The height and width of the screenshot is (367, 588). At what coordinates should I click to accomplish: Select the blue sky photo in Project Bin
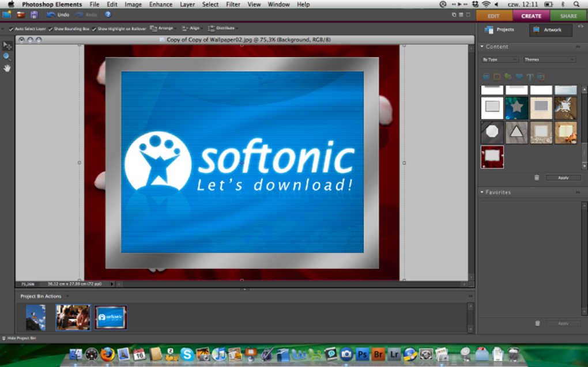click(x=36, y=317)
